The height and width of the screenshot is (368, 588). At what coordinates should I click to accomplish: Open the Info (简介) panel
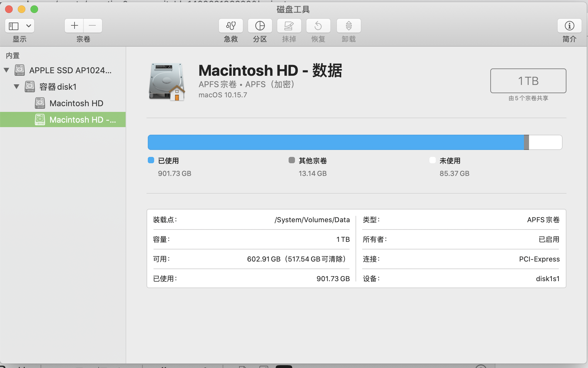pos(569,26)
